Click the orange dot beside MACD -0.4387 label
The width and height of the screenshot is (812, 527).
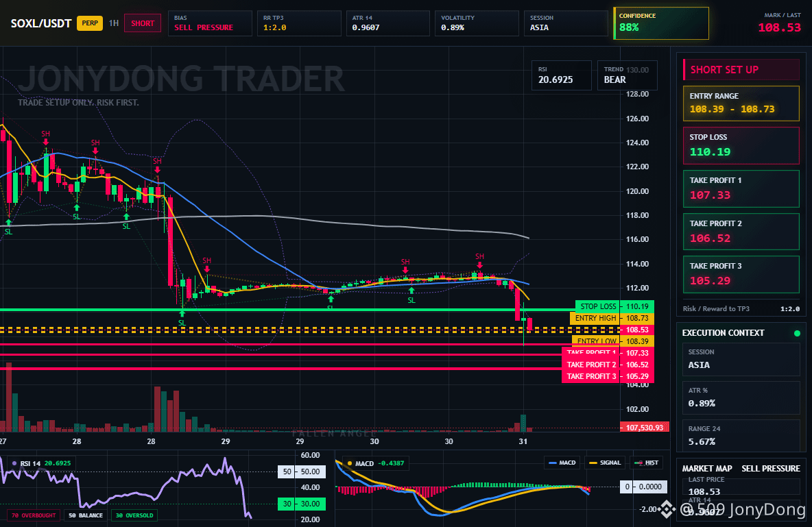(x=350, y=463)
